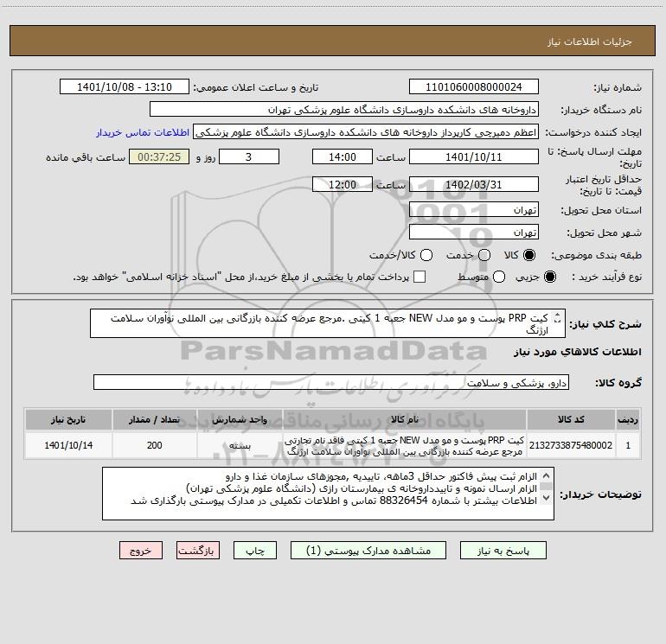Click the خروج exit button
666x644 pixels.
(141, 551)
